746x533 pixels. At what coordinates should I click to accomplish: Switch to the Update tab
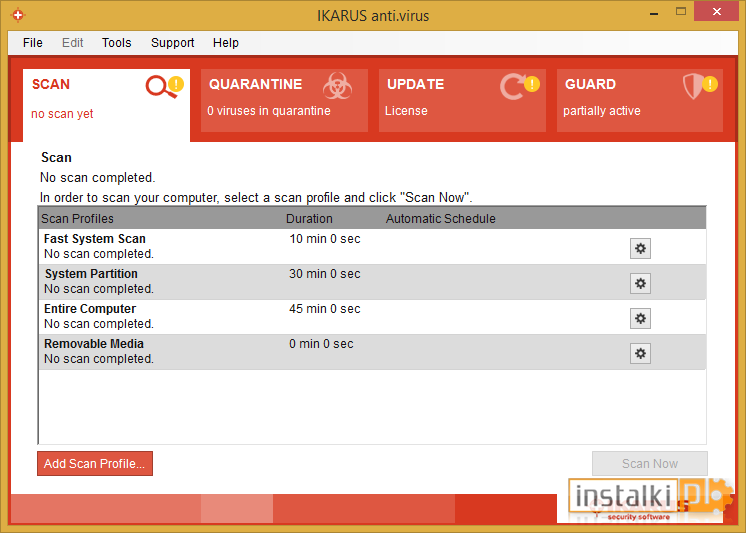coord(461,100)
